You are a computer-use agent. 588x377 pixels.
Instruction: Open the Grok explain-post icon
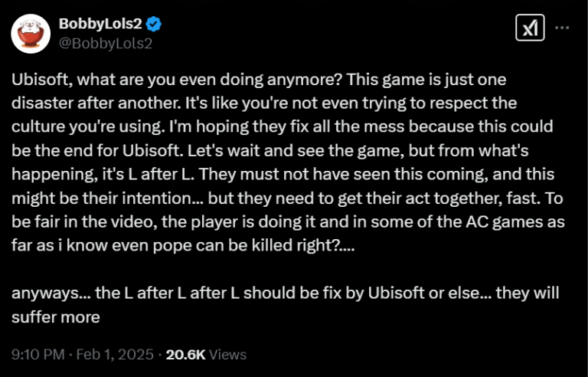click(529, 29)
